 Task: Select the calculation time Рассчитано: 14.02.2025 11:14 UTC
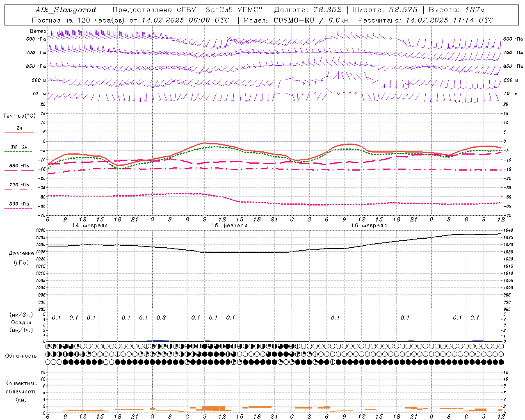coord(426,20)
